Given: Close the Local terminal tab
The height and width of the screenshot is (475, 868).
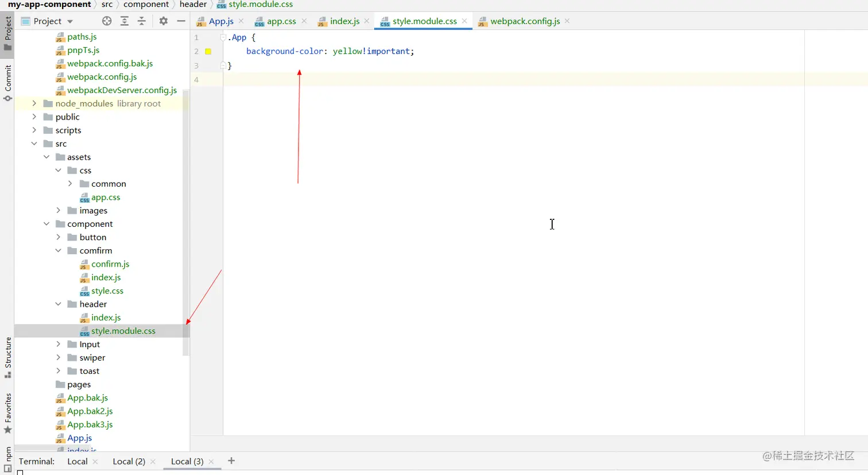Looking at the screenshot, I should coord(95,462).
